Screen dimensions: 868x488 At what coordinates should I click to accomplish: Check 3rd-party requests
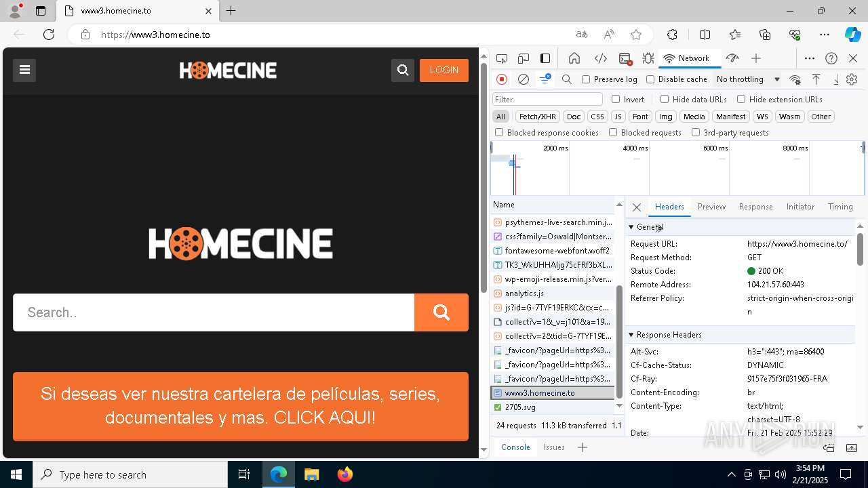coord(696,133)
